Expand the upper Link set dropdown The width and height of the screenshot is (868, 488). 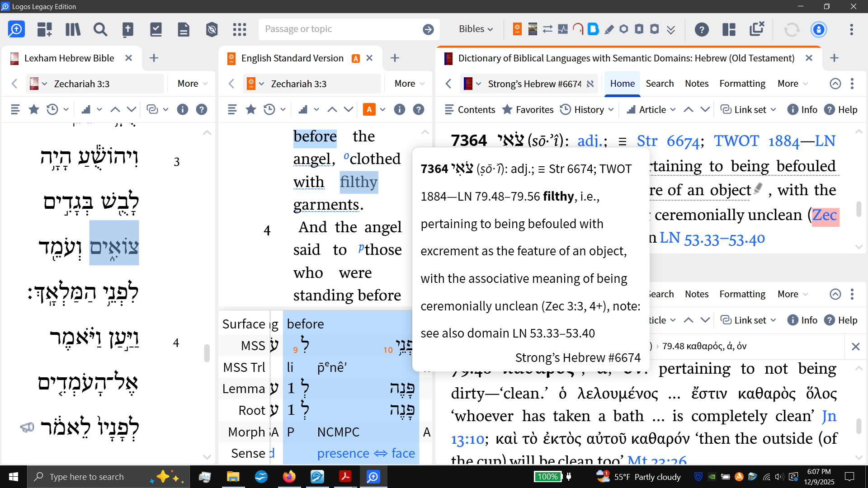point(748,109)
